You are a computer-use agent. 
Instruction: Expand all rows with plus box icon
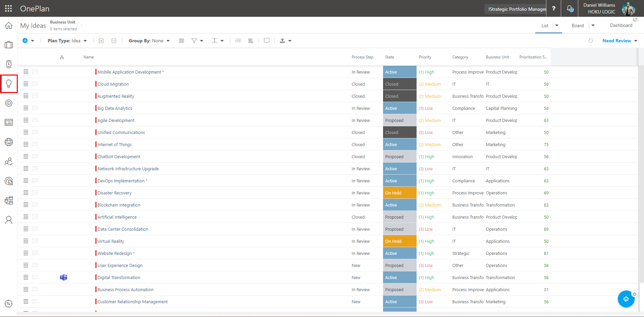101,41
